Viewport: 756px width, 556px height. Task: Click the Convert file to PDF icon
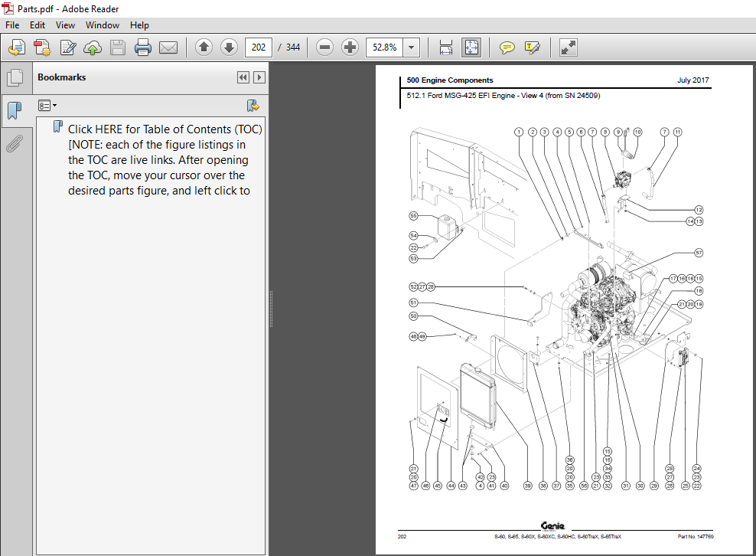click(x=42, y=47)
